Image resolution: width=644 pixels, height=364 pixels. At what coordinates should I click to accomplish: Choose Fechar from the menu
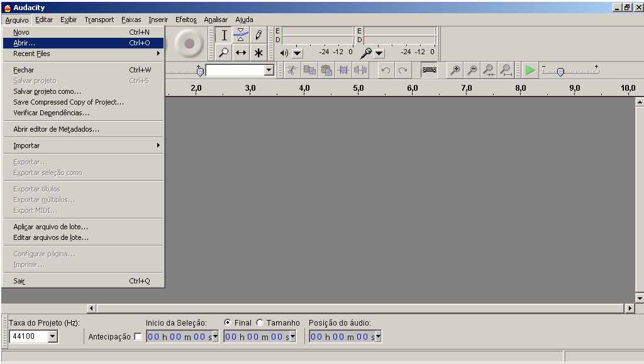click(84, 70)
